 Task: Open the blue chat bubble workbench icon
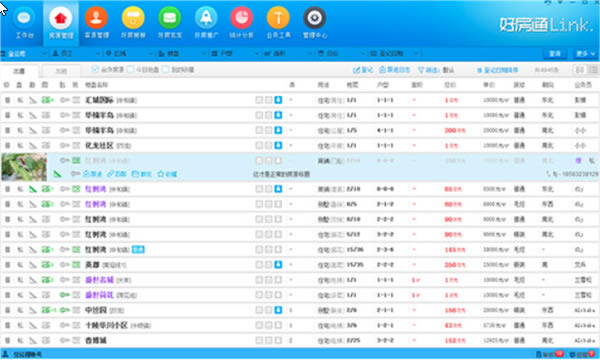24,23
